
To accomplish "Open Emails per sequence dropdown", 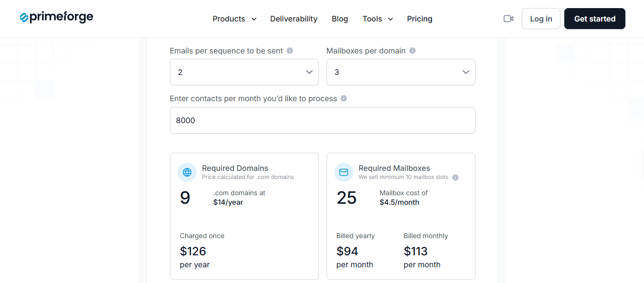I will (x=244, y=72).
